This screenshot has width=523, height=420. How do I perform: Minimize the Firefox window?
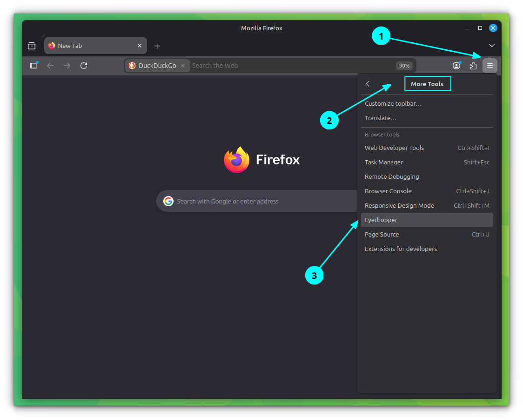pyautogui.click(x=467, y=28)
